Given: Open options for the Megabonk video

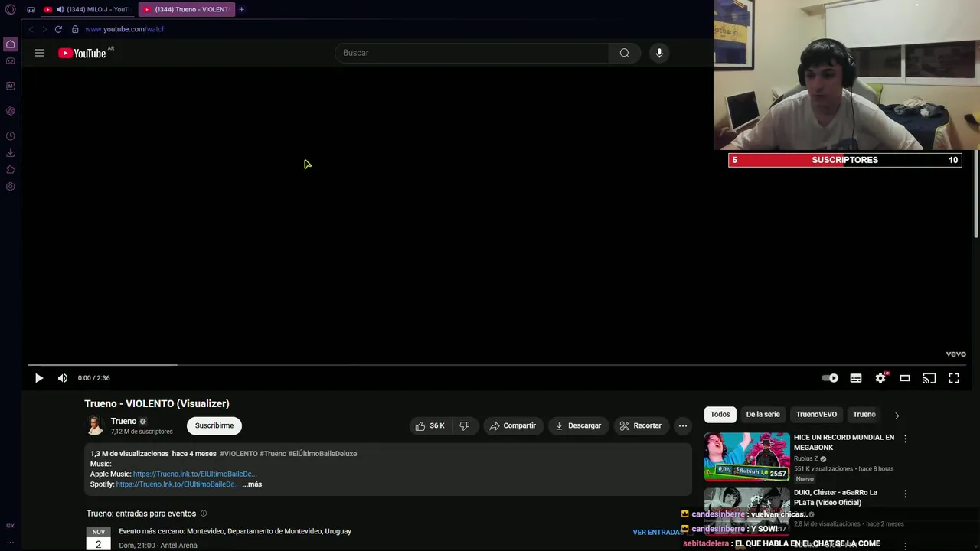Looking at the screenshot, I should pyautogui.click(x=905, y=439).
